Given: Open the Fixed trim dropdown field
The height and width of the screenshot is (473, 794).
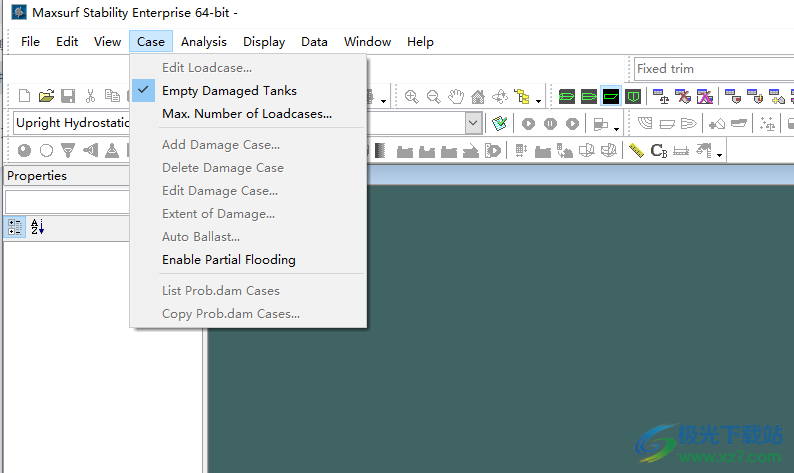Looking at the screenshot, I should click(x=714, y=69).
